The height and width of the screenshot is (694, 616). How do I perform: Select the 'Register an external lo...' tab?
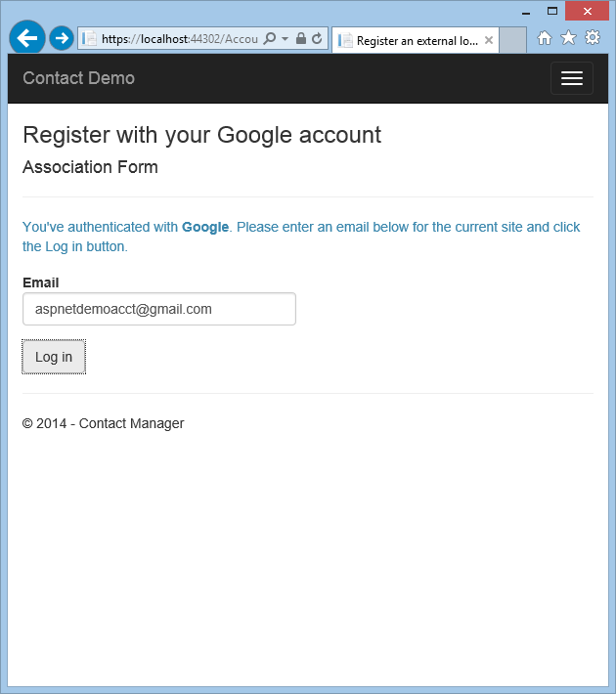click(x=411, y=41)
